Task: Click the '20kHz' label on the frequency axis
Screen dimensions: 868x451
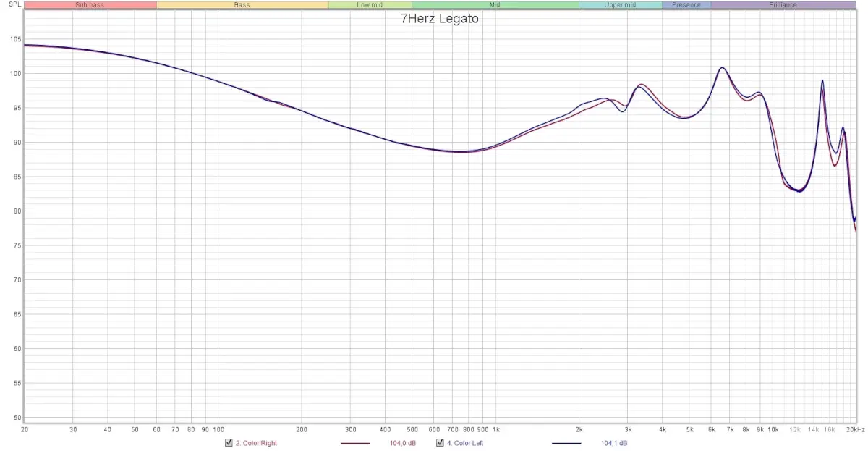Action: (x=855, y=429)
